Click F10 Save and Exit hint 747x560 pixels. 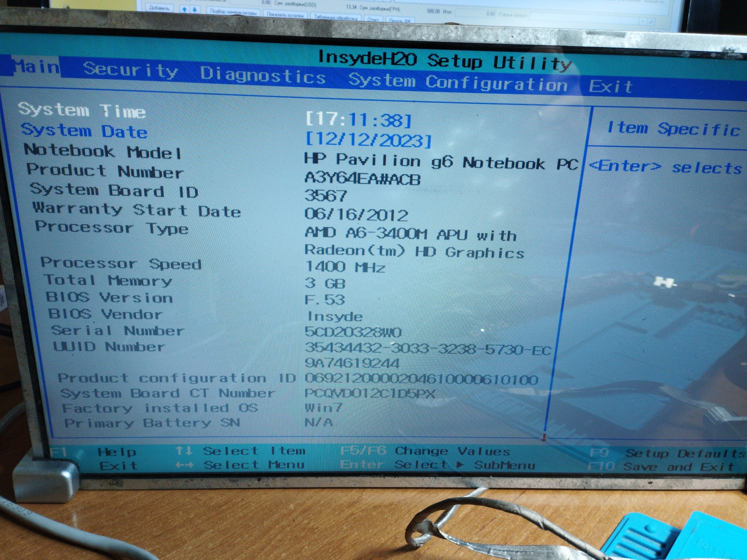coord(661,466)
